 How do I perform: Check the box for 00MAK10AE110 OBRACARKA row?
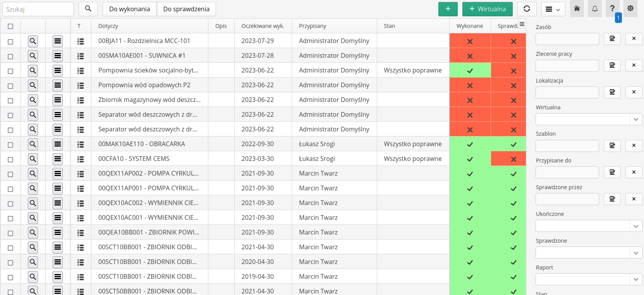10,145
